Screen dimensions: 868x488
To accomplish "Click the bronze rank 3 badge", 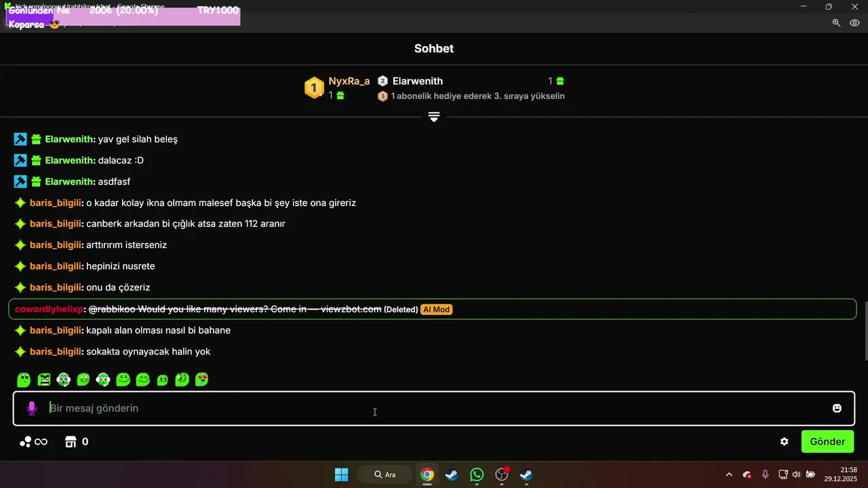I will pyautogui.click(x=382, y=96).
